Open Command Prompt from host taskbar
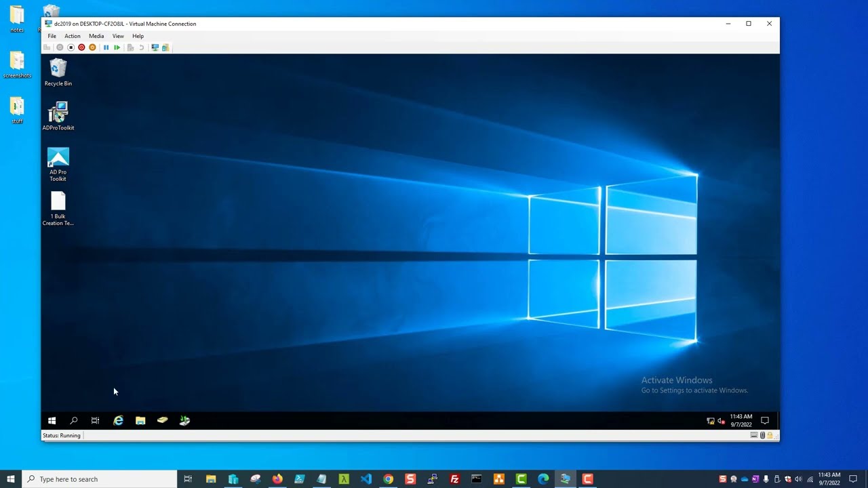The image size is (868, 488). pyautogui.click(x=477, y=479)
